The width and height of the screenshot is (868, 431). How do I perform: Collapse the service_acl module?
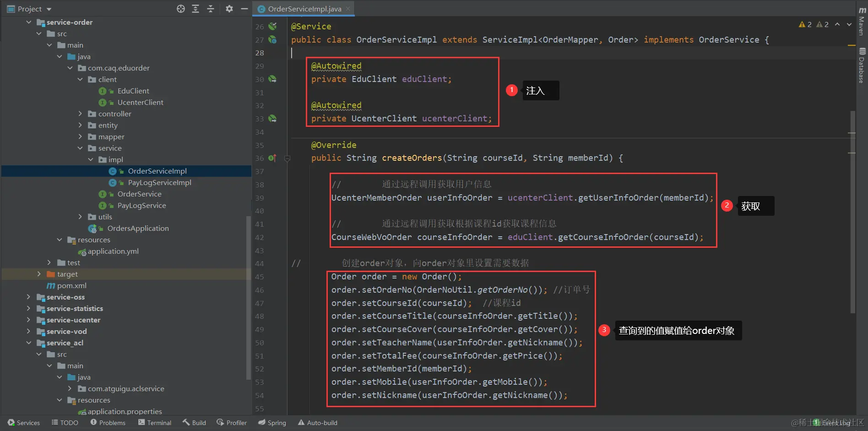pos(29,343)
